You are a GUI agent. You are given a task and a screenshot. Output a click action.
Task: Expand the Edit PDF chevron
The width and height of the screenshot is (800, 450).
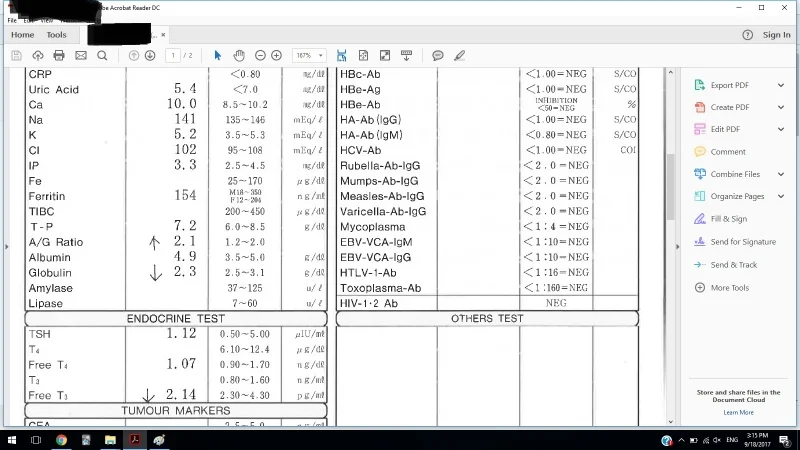coord(781,129)
